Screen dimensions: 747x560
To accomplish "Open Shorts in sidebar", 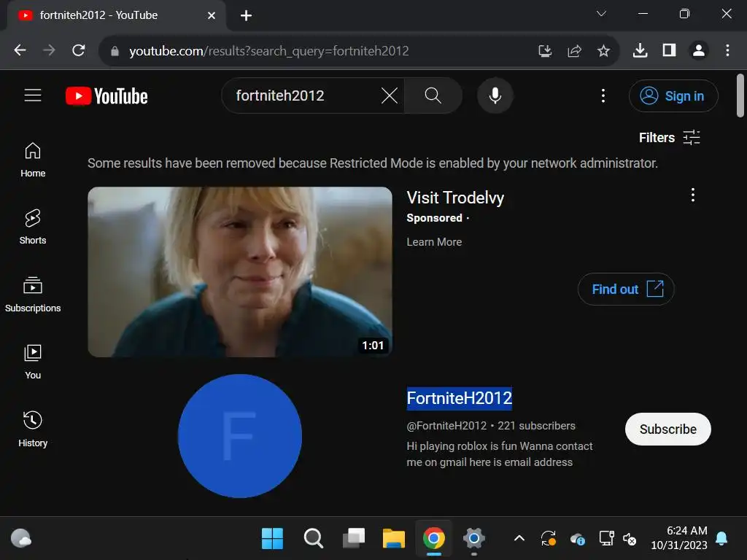I will pos(33,227).
